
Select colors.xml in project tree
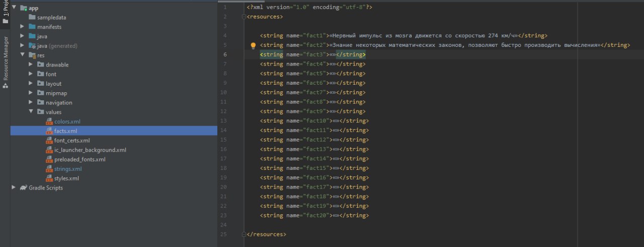67,121
